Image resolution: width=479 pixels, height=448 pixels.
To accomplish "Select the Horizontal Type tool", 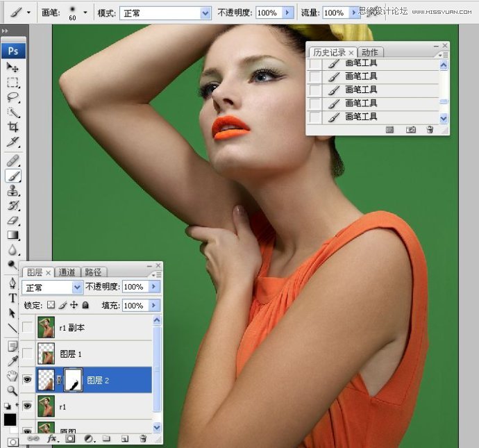I will 12,298.
